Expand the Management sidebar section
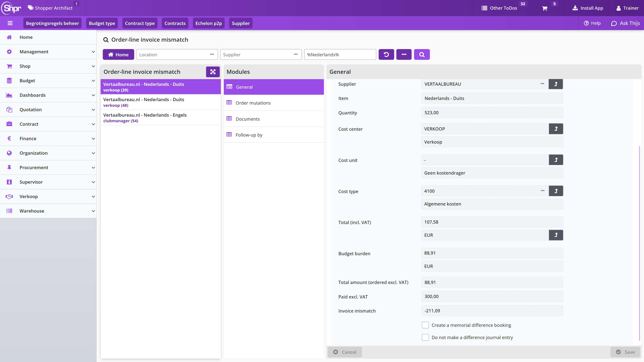Viewport: 644px width, 362px height. [48, 52]
